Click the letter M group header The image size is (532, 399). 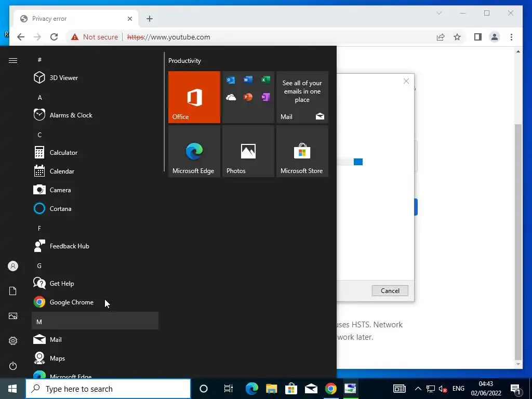[95, 321]
